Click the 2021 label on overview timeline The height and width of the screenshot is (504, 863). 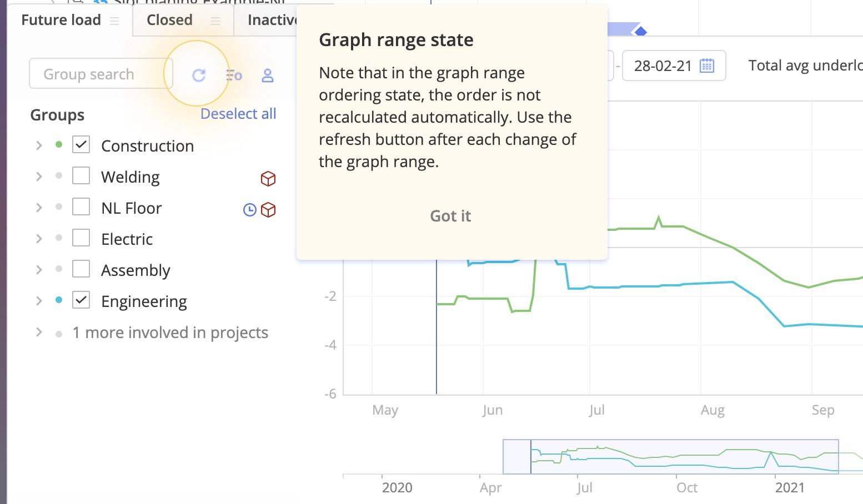(790, 487)
